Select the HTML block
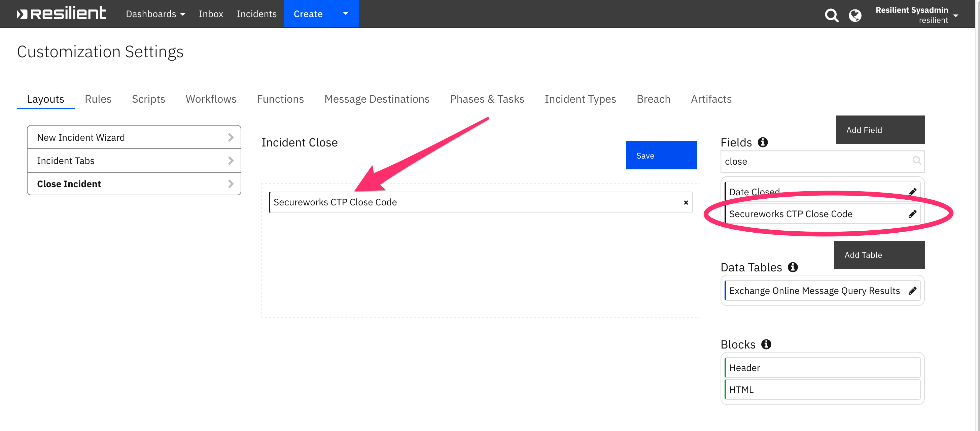The image size is (980, 431). [x=823, y=390]
